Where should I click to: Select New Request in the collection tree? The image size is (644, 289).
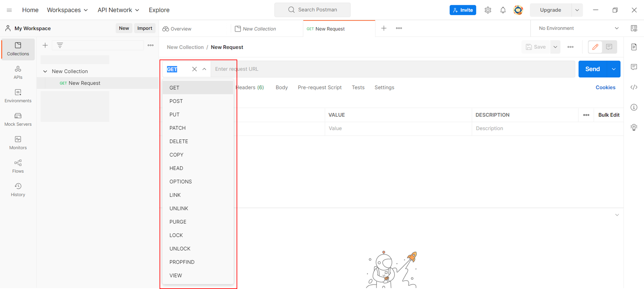97,83
